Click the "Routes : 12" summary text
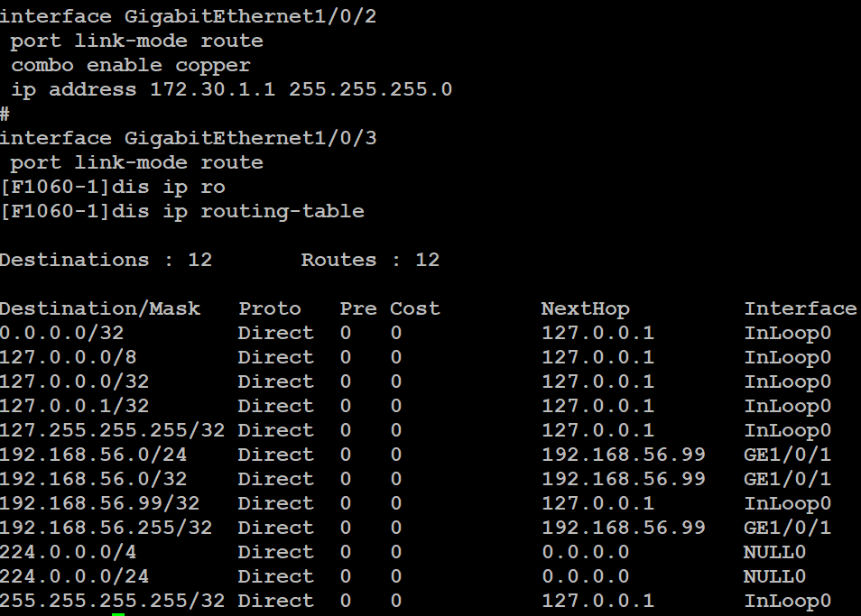 [x=370, y=260]
